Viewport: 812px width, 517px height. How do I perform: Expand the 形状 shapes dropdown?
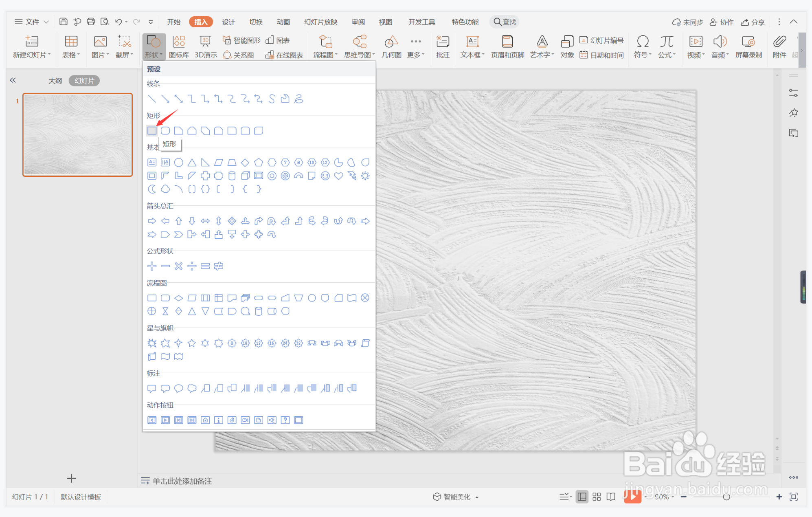tap(154, 55)
